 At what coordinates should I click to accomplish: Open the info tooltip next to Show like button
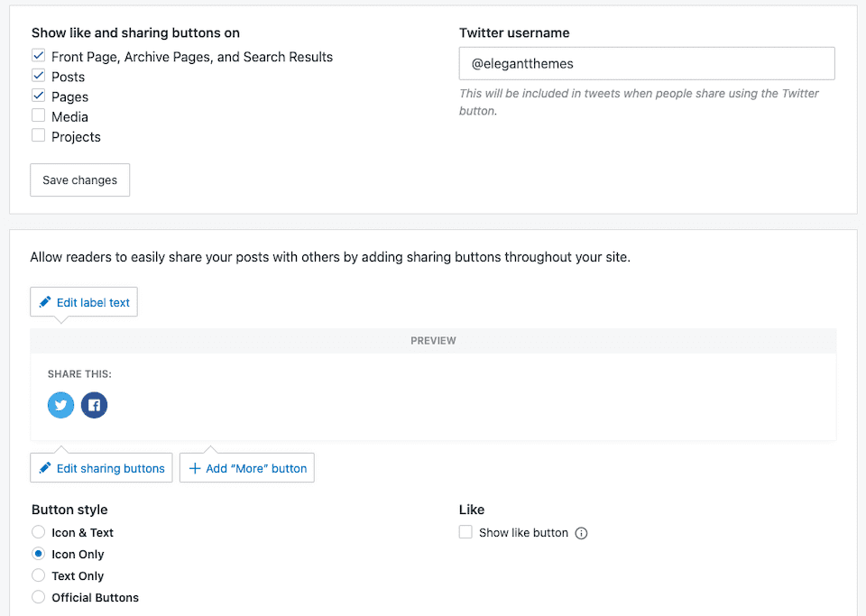coord(581,533)
